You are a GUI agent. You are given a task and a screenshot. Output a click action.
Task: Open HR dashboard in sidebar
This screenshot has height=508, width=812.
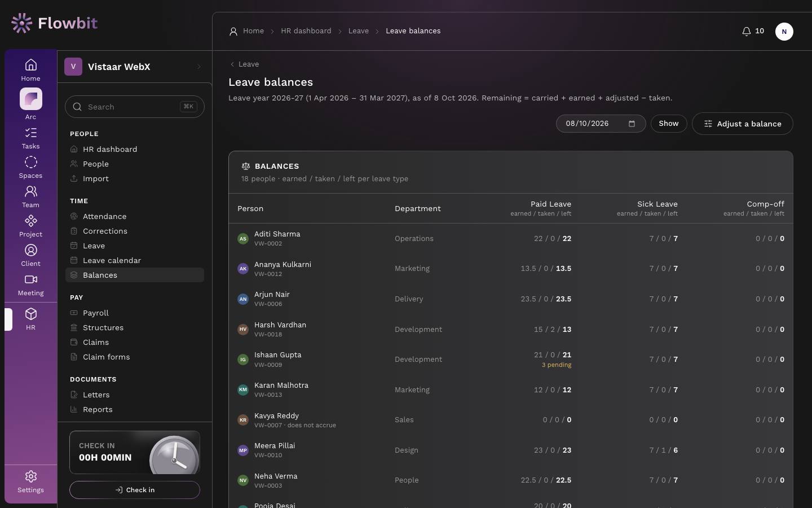point(135,149)
